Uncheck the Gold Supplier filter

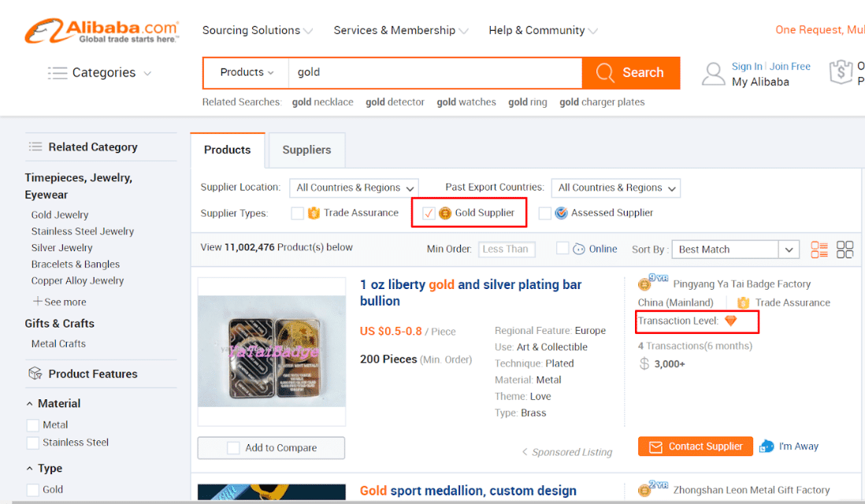[x=429, y=213]
